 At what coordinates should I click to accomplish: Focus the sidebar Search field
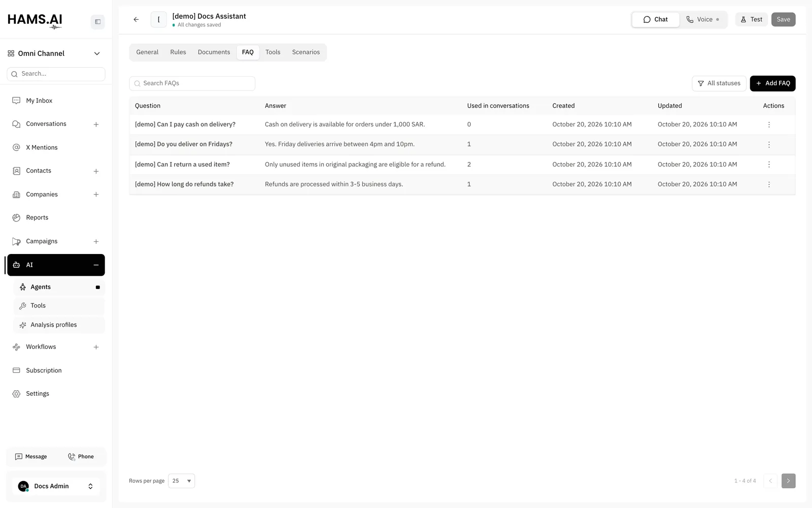(56, 74)
